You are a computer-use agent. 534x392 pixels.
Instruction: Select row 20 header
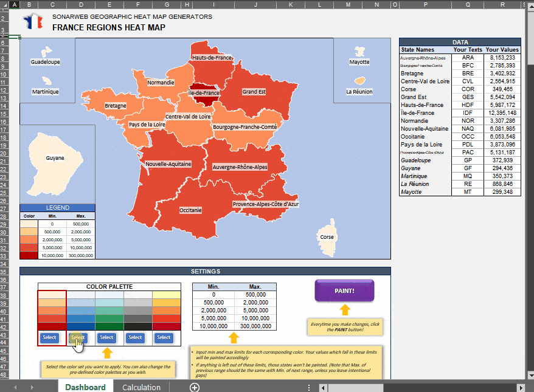click(x=4, y=154)
